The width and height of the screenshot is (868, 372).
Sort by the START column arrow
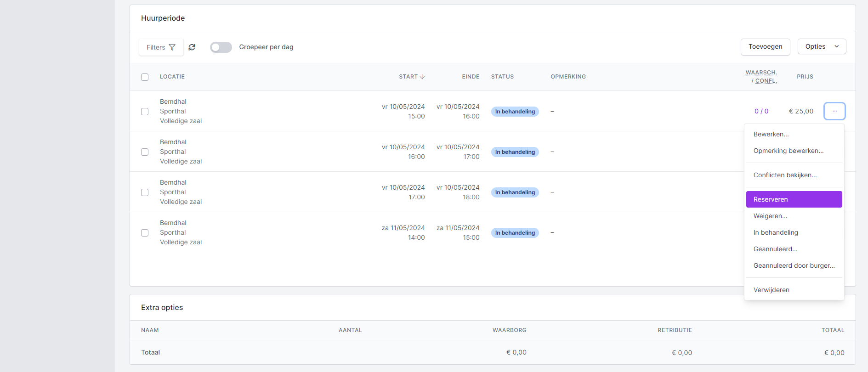pyautogui.click(x=422, y=77)
